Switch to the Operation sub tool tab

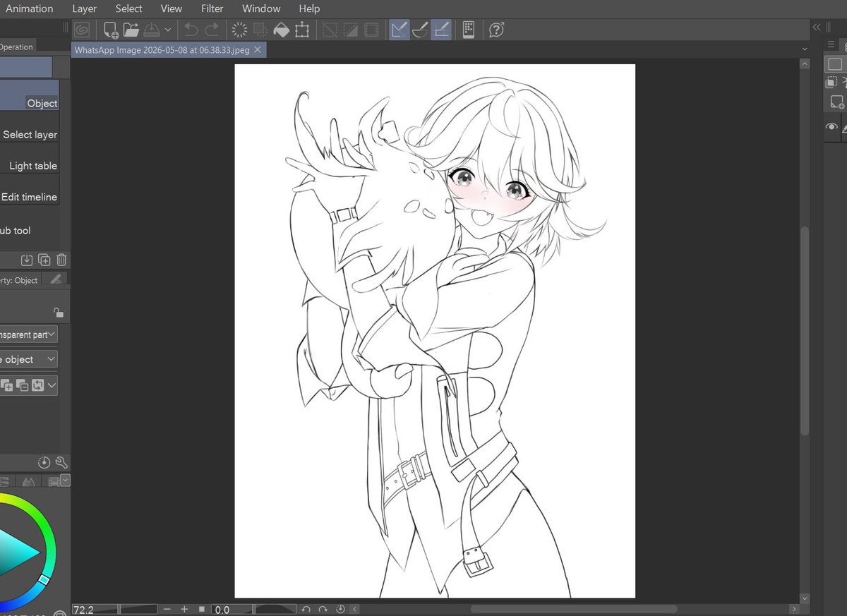point(17,47)
